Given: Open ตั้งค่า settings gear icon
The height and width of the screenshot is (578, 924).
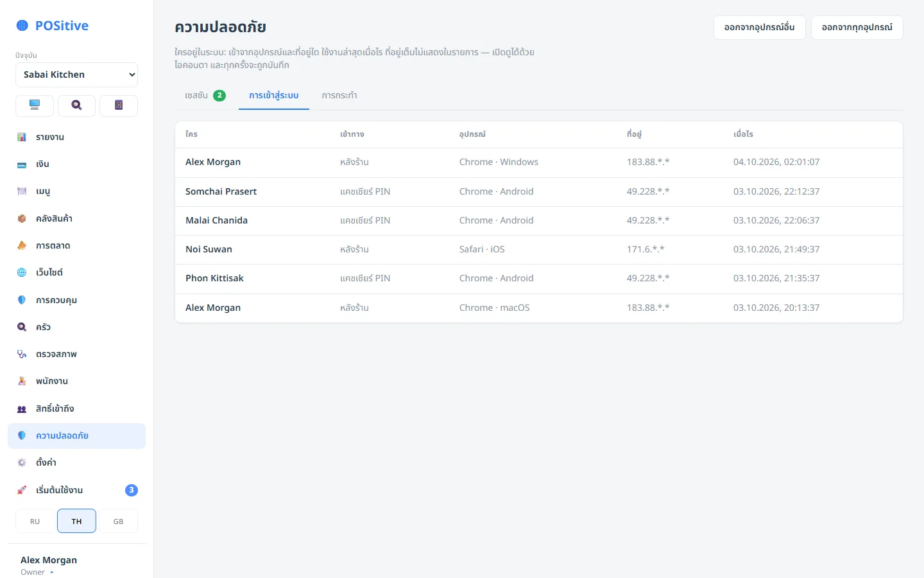Looking at the screenshot, I should [22, 462].
